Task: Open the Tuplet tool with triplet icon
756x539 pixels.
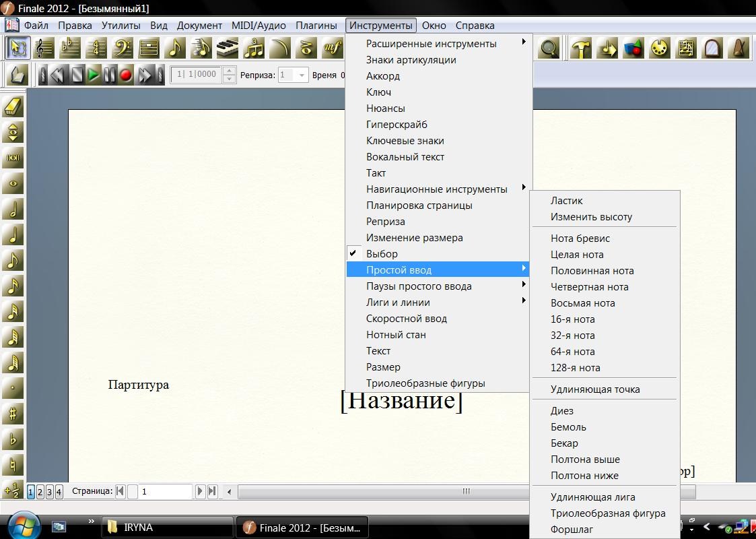Action: coord(254,48)
